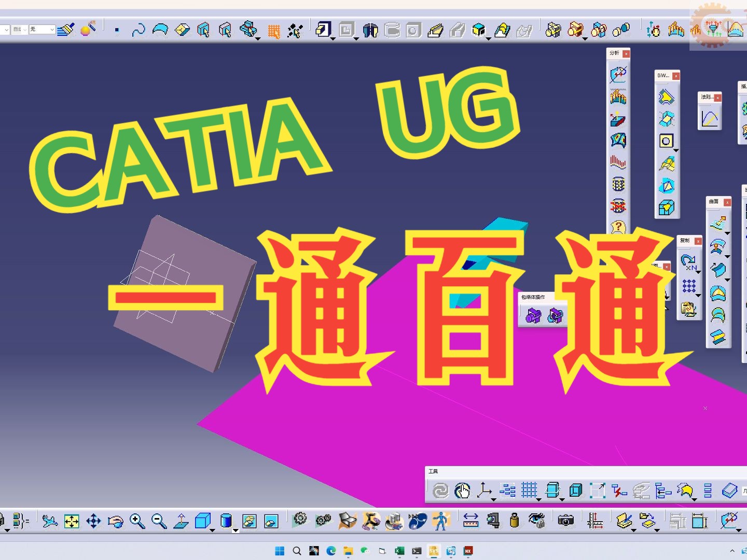Expand arrow under first 曲面 toolbar icon
Image resolution: width=747 pixels, height=560 pixels.
click(x=727, y=233)
